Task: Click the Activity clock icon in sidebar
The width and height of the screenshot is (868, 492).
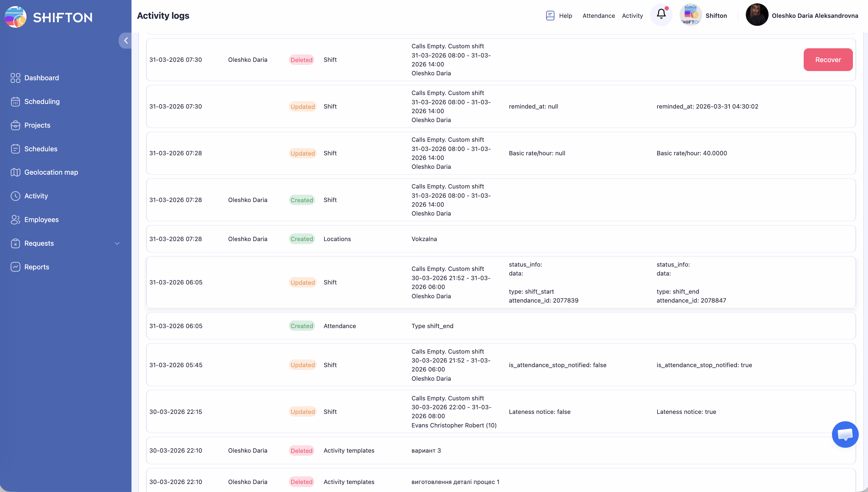Action: [x=15, y=196]
